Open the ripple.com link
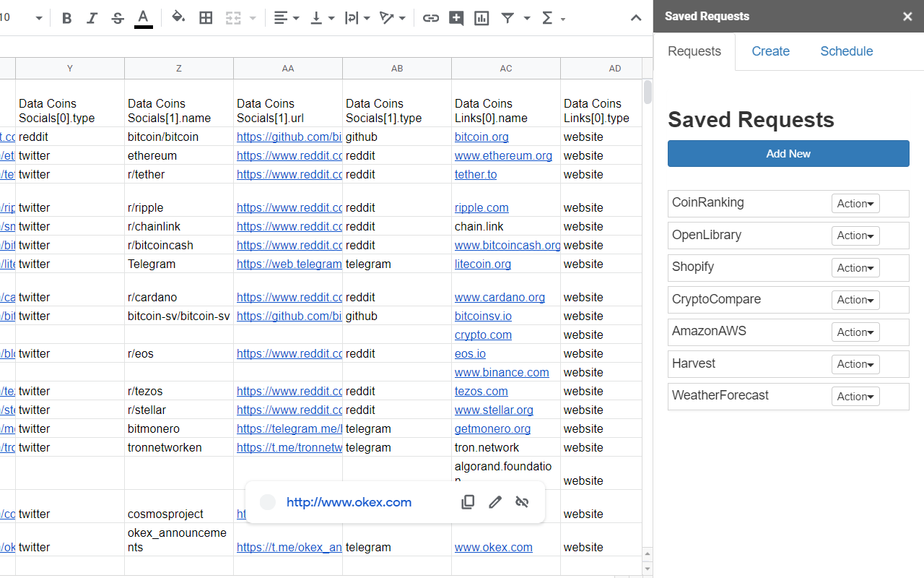This screenshot has width=924, height=578. pos(481,208)
